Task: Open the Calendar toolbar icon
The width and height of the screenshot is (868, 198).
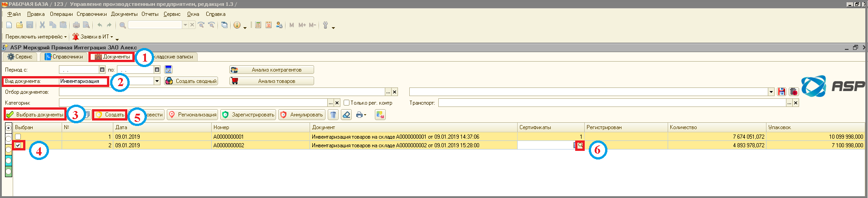Action: point(268,25)
